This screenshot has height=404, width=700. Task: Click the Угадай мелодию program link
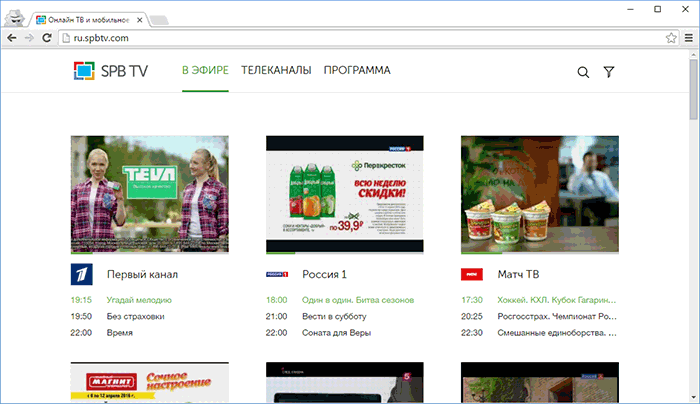139,299
